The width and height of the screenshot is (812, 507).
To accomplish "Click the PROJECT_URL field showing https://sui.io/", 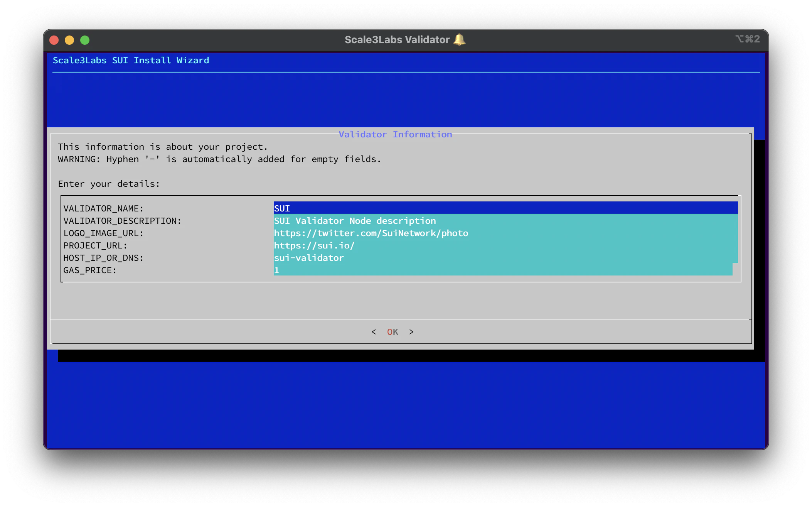I will pos(505,245).
